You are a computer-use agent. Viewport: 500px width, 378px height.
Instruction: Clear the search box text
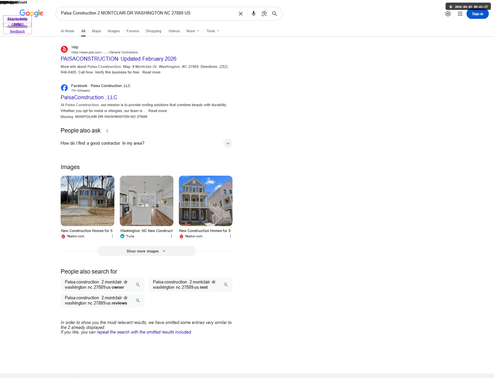click(241, 14)
